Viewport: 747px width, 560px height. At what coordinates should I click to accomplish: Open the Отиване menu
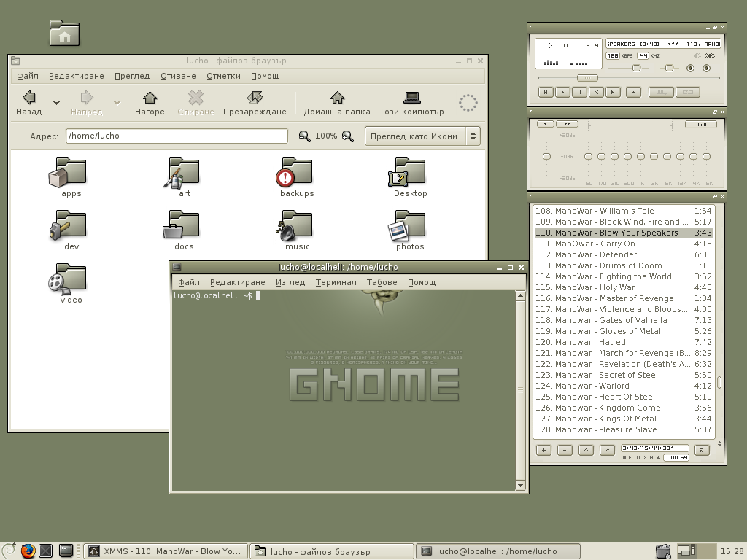[178, 76]
